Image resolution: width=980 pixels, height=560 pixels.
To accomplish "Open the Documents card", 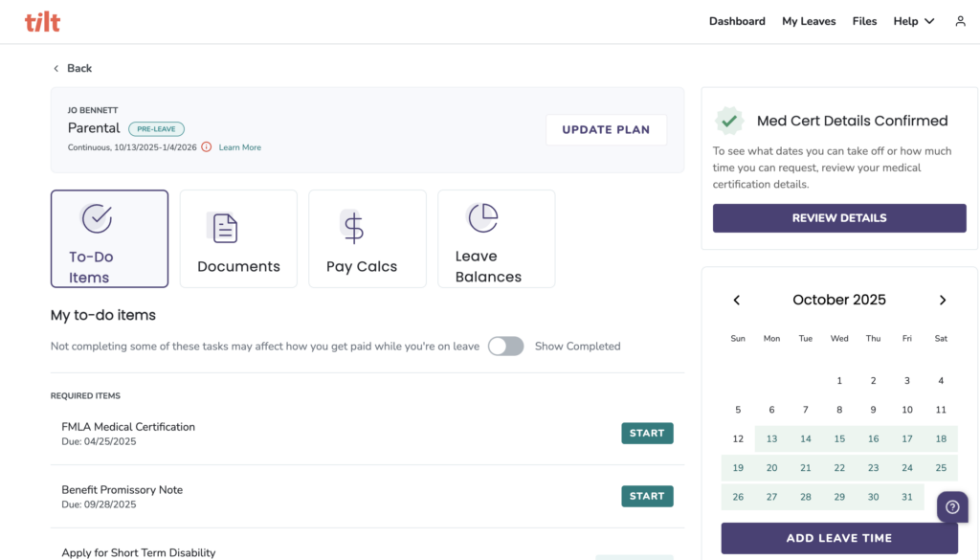I will click(238, 238).
